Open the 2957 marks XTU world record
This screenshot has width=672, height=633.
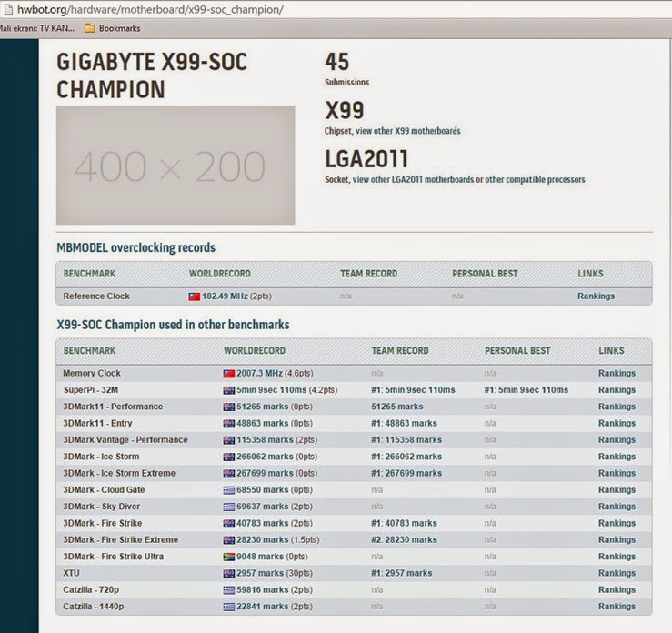[x=275, y=573]
